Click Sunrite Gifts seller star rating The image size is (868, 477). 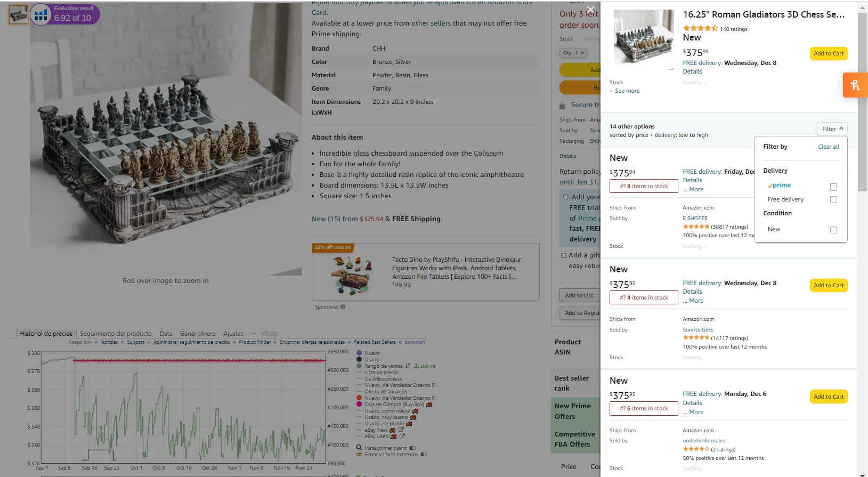(x=696, y=338)
